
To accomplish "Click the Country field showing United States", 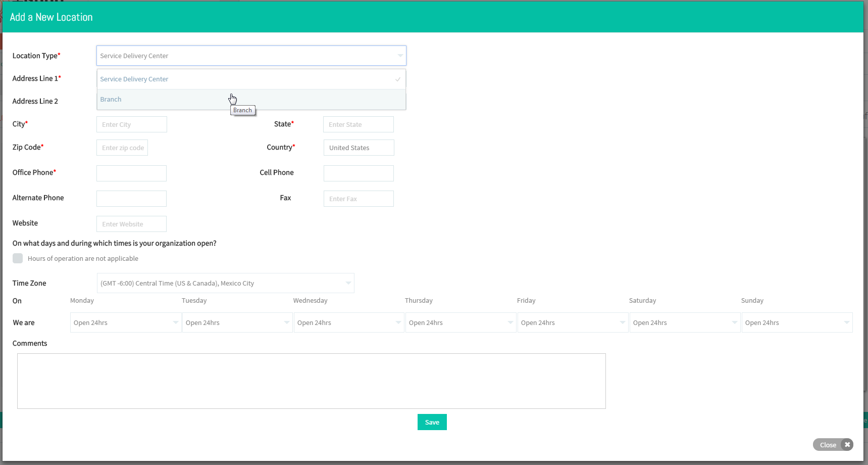I will (x=359, y=148).
